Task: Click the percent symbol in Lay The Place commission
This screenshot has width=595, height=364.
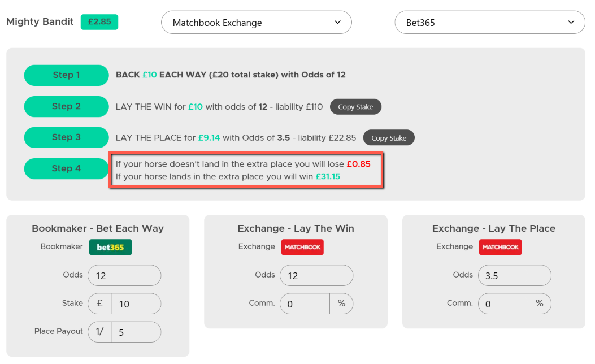Action: coord(540,304)
